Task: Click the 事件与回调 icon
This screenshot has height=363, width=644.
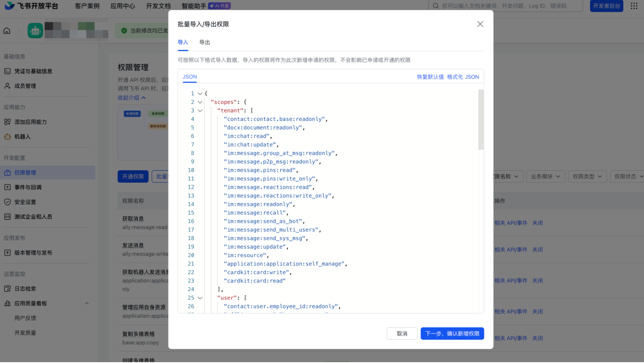Action: click(7, 187)
